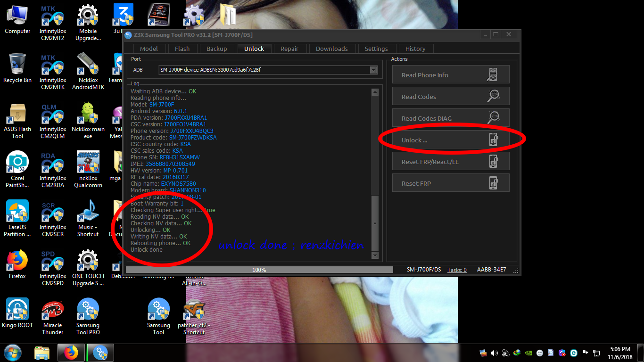
Task: Select the Music - Shortcut icon
Action: click(88, 218)
